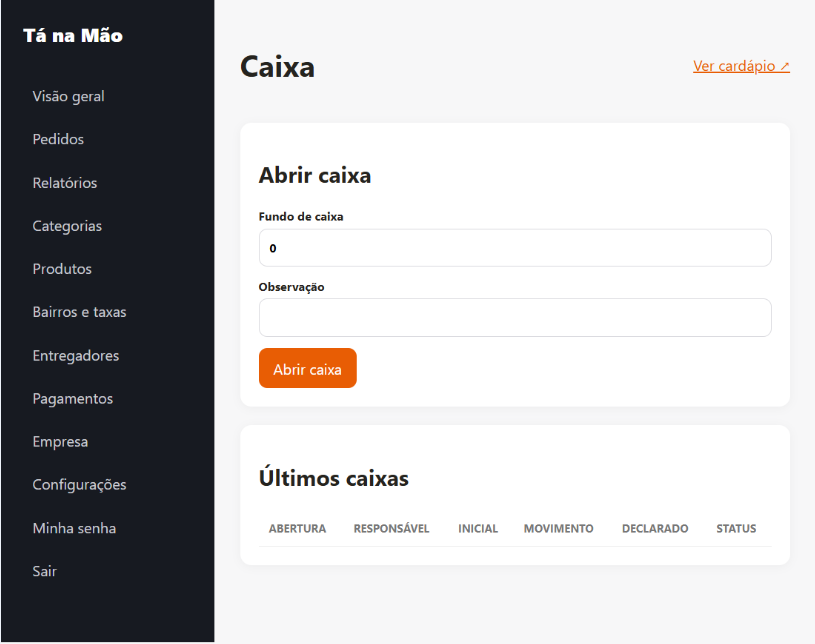Screen dimensions: 815x644
Task: Click the Caixa page heading
Action: pyautogui.click(x=278, y=67)
